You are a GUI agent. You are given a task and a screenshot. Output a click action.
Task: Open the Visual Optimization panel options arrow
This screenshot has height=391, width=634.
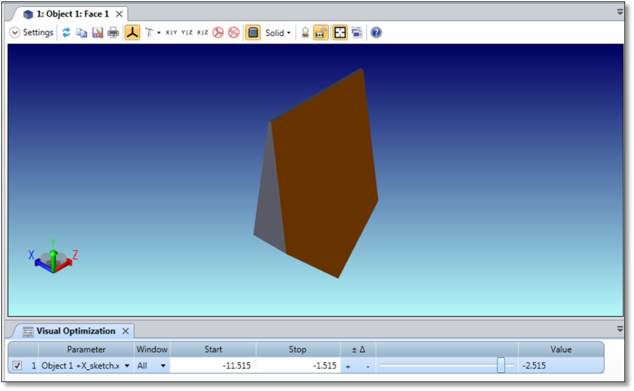[x=620, y=329]
